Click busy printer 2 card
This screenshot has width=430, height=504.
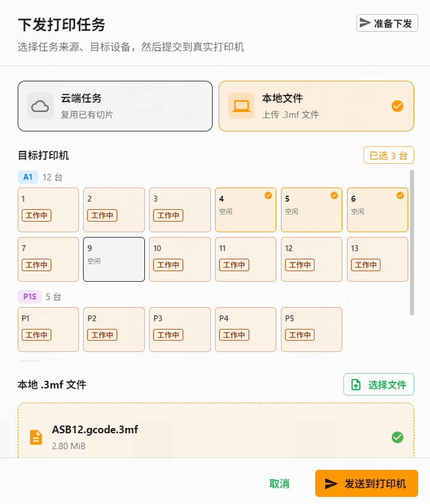tap(114, 210)
